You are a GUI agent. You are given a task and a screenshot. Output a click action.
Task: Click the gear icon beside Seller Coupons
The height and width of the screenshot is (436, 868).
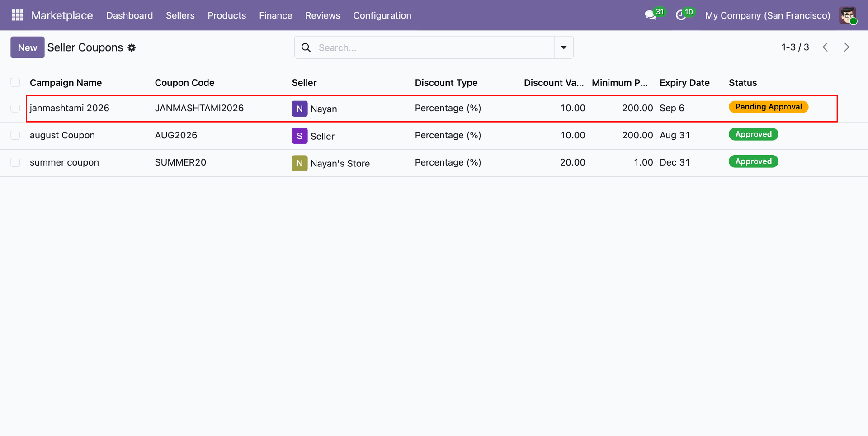point(132,47)
